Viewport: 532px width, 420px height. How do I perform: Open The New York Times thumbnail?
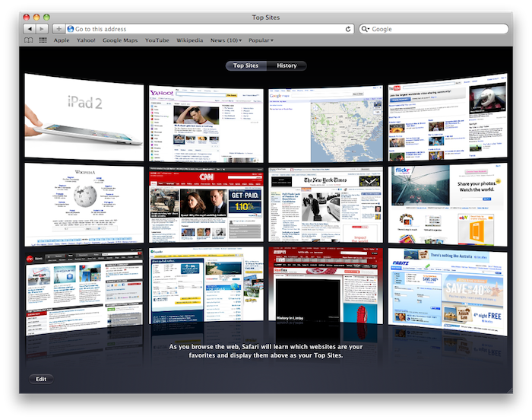pyautogui.click(x=326, y=205)
